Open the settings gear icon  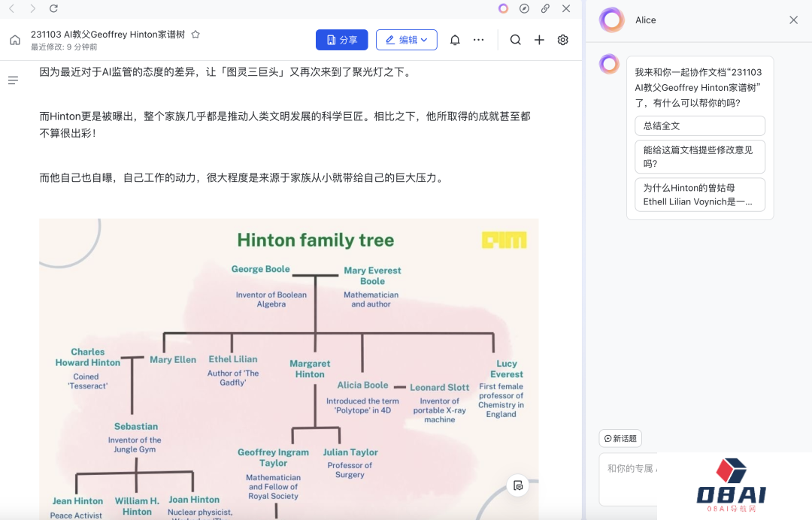(562, 40)
